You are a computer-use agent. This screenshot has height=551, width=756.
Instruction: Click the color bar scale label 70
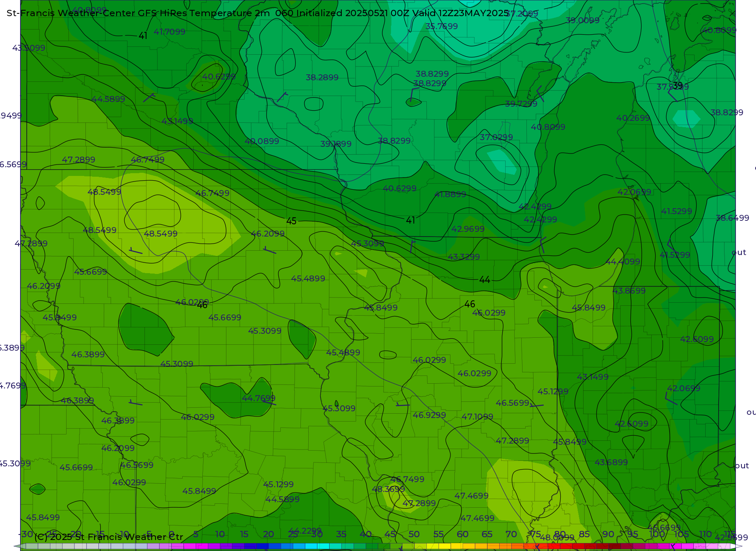pos(511,534)
